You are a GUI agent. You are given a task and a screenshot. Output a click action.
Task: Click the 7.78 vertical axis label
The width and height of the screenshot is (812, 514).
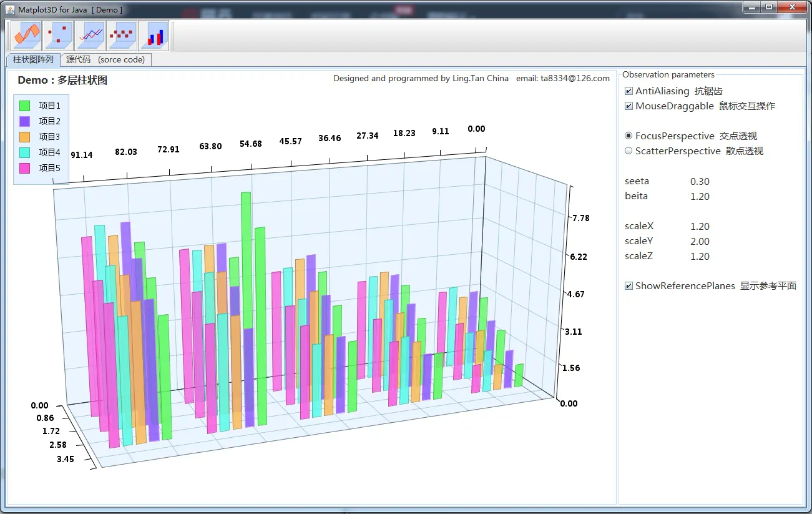580,219
